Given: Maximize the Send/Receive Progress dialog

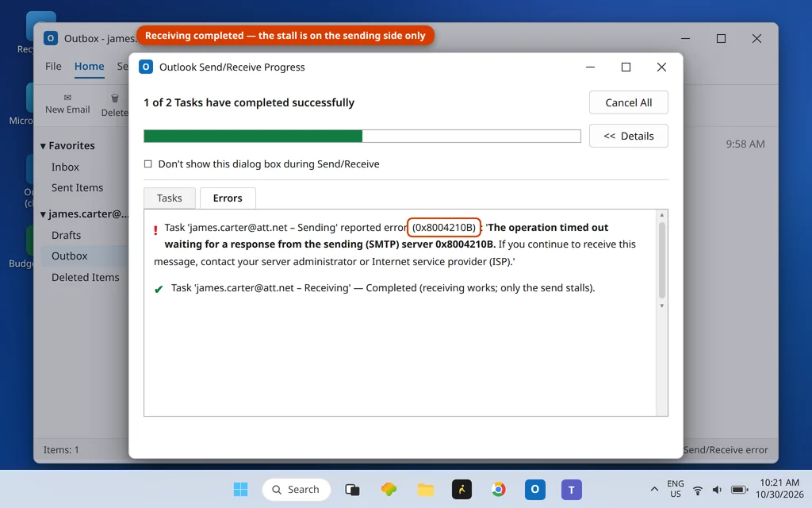Looking at the screenshot, I should (x=626, y=67).
